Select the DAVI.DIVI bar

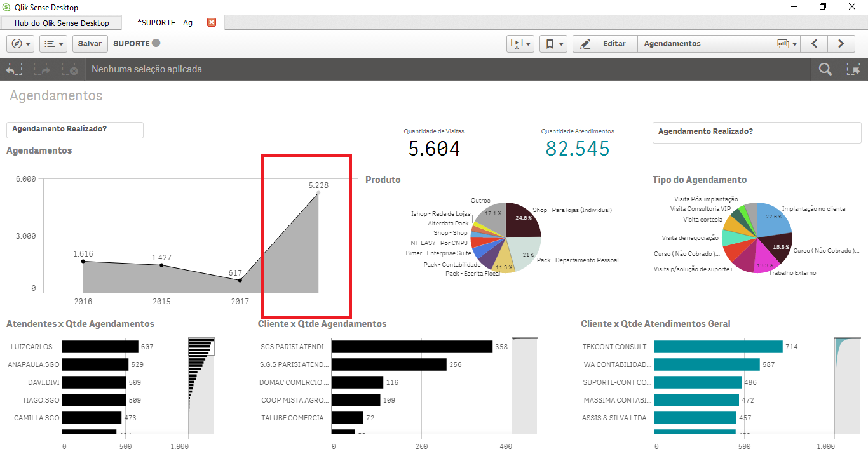click(93, 382)
